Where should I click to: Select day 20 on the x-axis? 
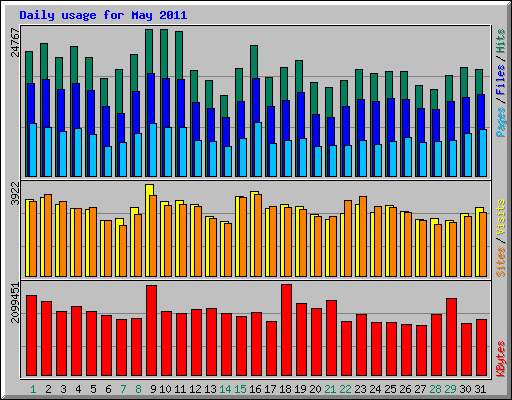(x=315, y=389)
